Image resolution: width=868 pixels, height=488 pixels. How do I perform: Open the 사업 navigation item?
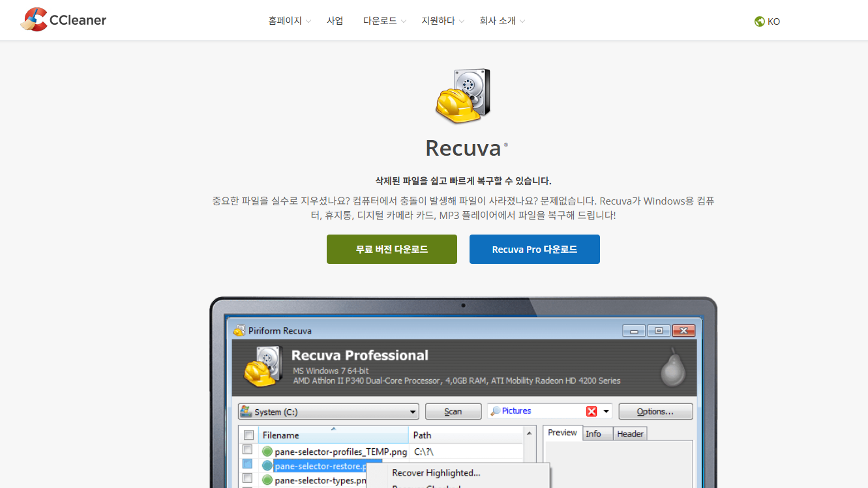coord(335,21)
